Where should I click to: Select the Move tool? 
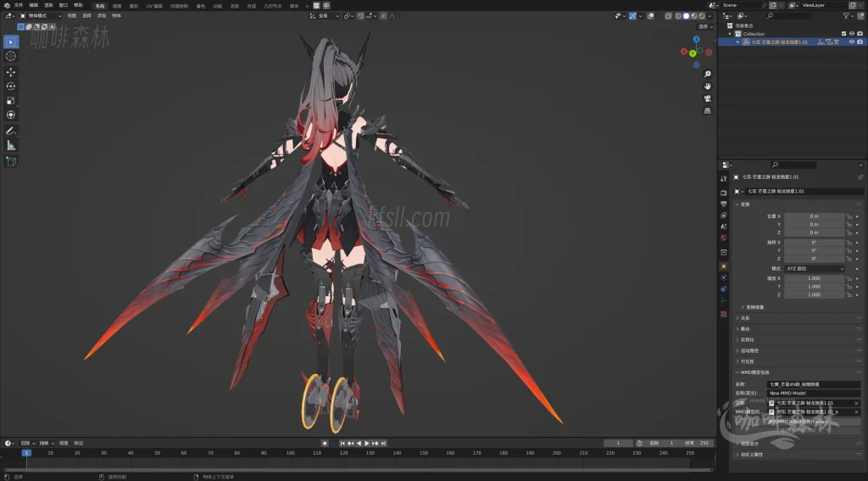pos(10,72)
